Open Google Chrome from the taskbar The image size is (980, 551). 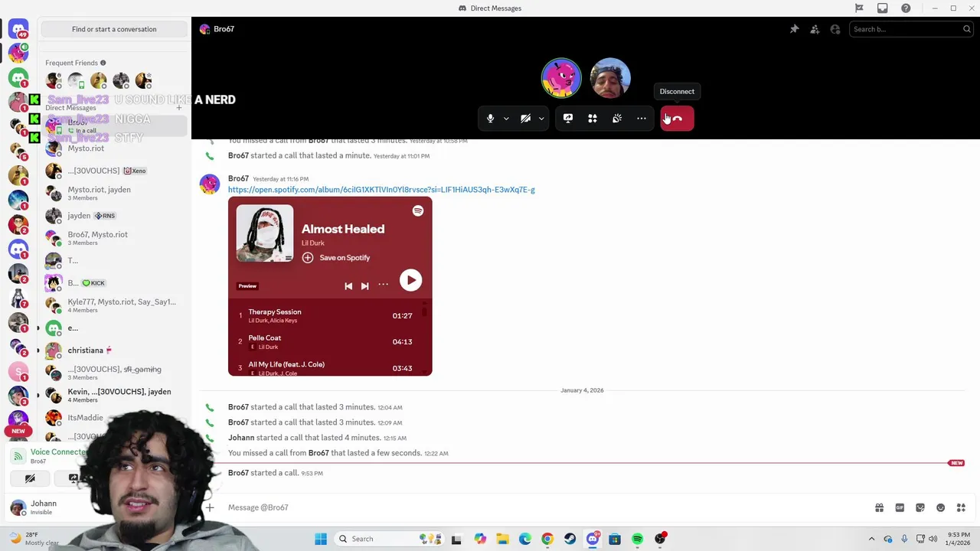pyautogui.click(x=547, y=539)
